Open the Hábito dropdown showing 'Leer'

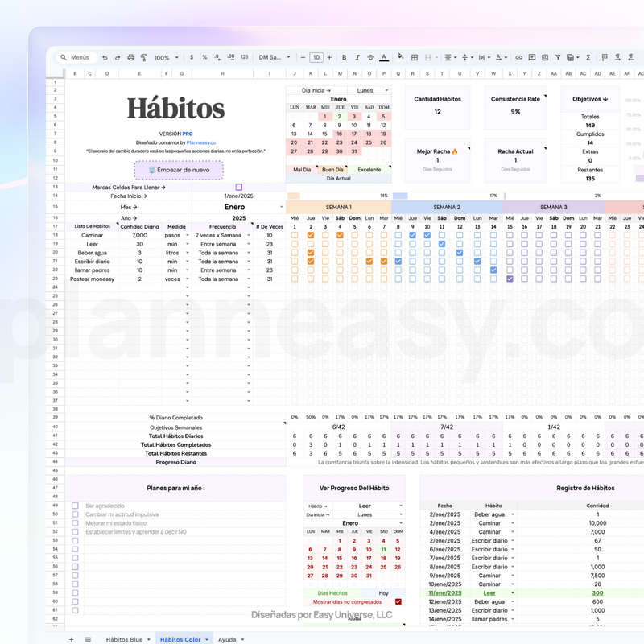pyautogui.click(x=401, y=506)
